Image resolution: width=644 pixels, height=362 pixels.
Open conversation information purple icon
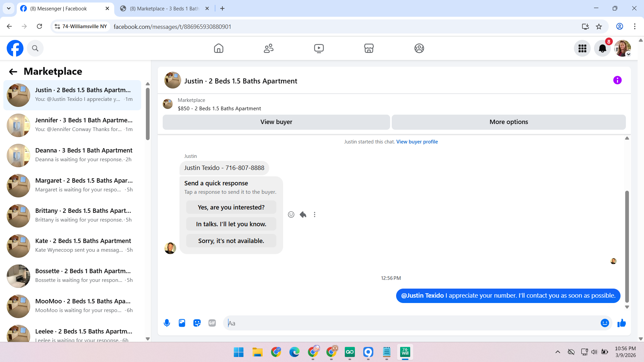[x=617, y=80]
